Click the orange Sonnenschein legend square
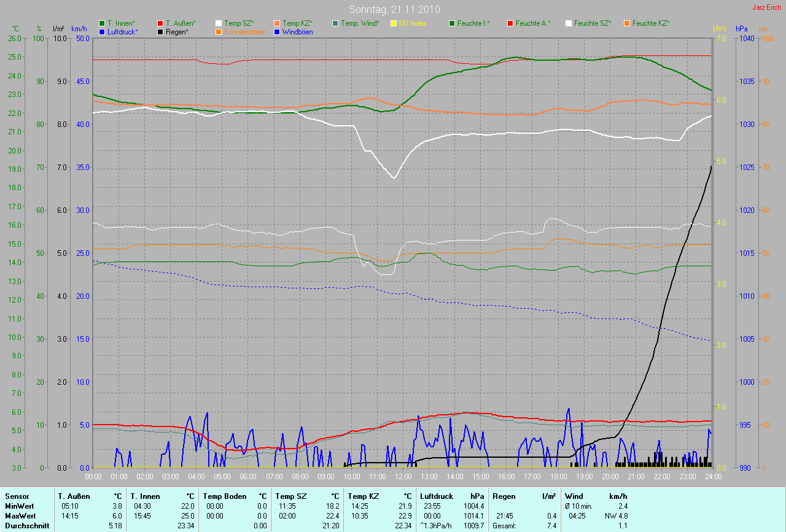The width and height of the screenshot is (786, 532). click(219, 31)
